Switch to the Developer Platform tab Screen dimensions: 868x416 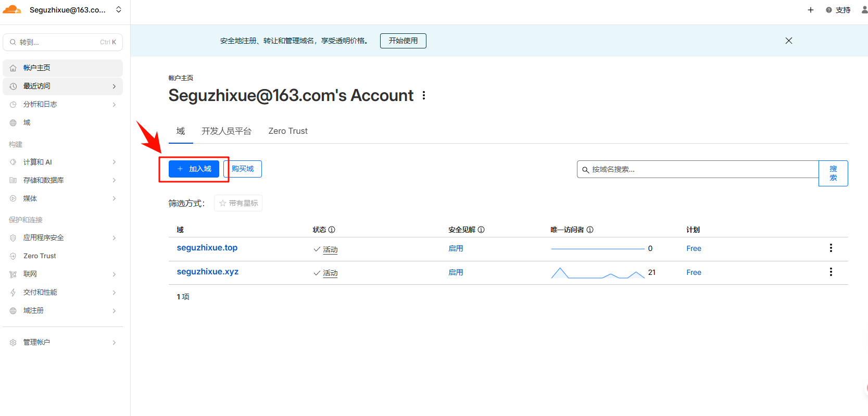[227, 131]
